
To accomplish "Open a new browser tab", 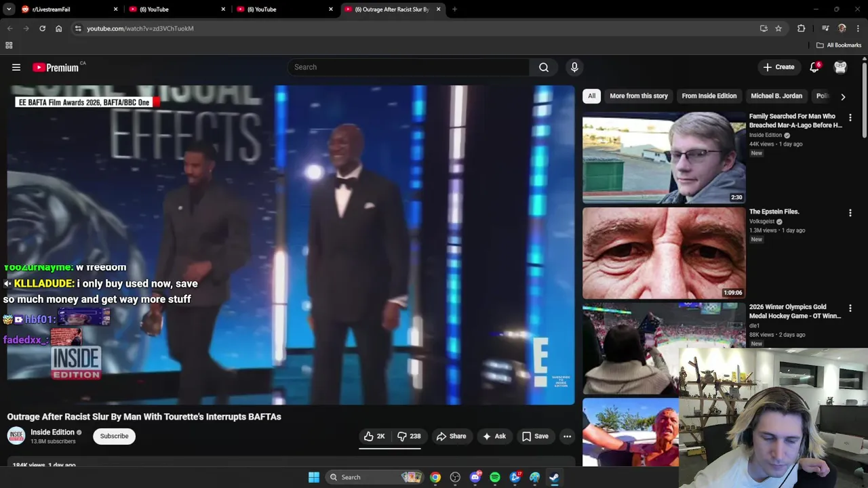I will coord(454,9).
